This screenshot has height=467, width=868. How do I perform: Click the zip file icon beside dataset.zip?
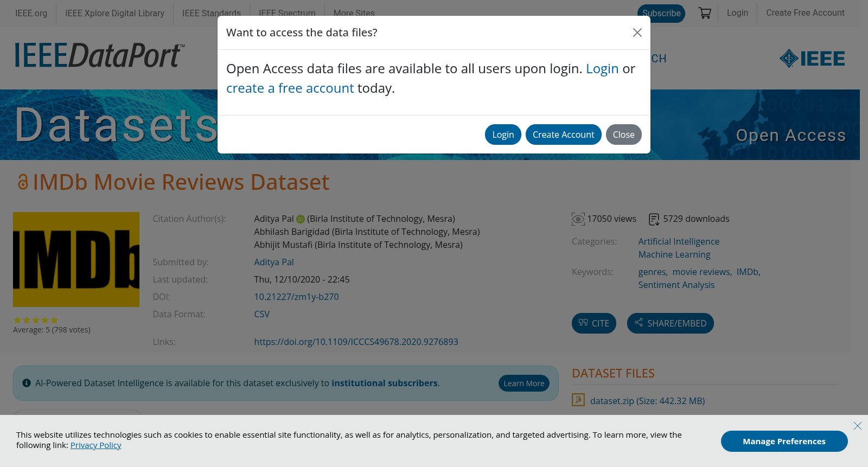[x=578, y=400]
